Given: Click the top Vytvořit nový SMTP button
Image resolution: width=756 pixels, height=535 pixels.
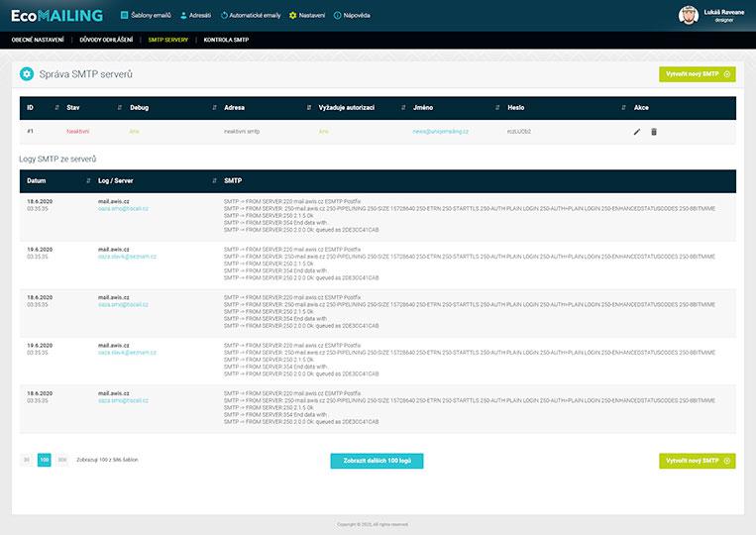Looking at the screenshot, I should coord(697,74).
